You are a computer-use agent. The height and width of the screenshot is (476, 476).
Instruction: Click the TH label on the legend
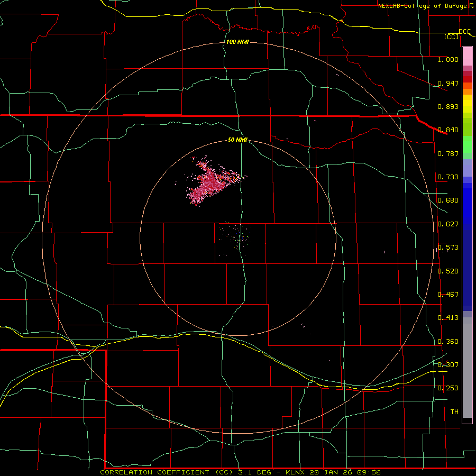pos(454,412)
